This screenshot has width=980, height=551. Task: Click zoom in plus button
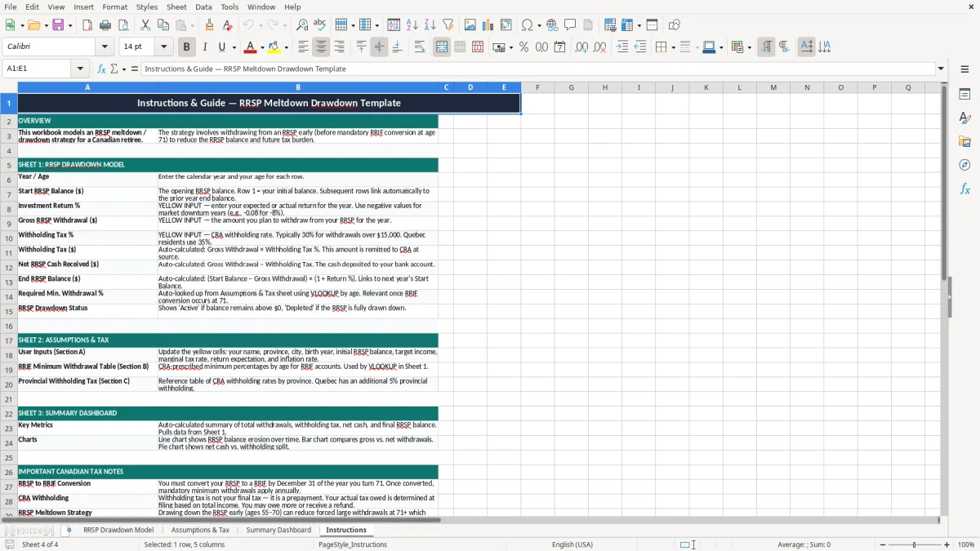click(x=947, y=544)
